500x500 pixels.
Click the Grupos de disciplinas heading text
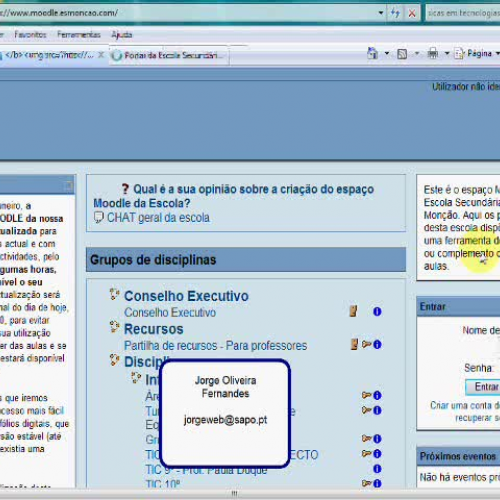[x=153, y=260]
